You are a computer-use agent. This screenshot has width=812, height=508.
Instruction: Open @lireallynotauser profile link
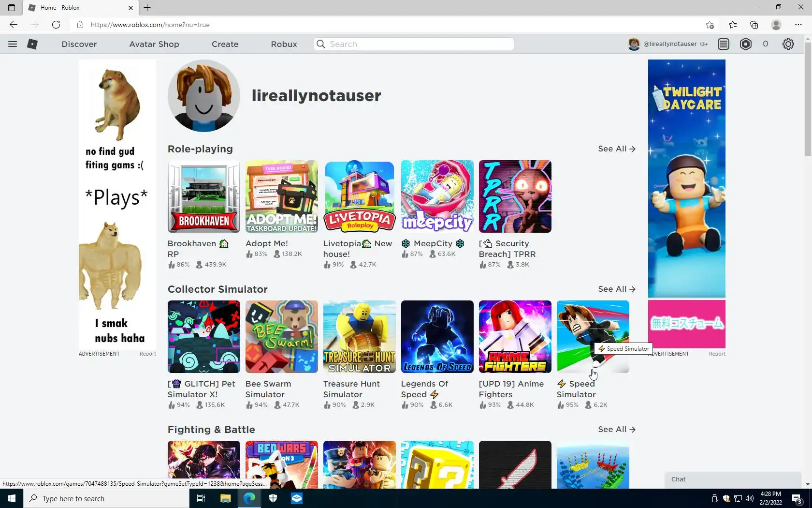[670, 44]
